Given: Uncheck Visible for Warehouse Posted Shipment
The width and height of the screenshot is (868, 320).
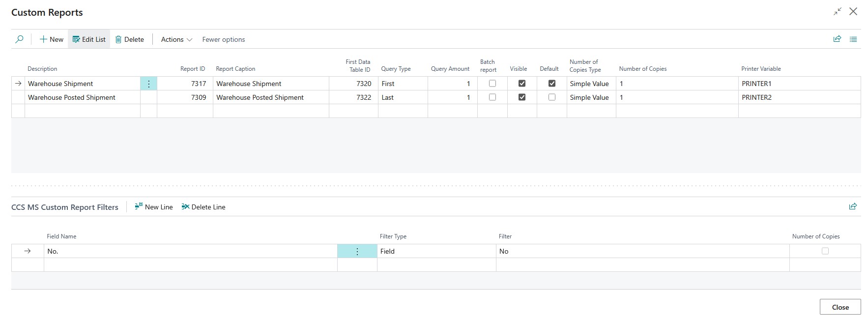Looking at the screenshot, I should point(522,97).
